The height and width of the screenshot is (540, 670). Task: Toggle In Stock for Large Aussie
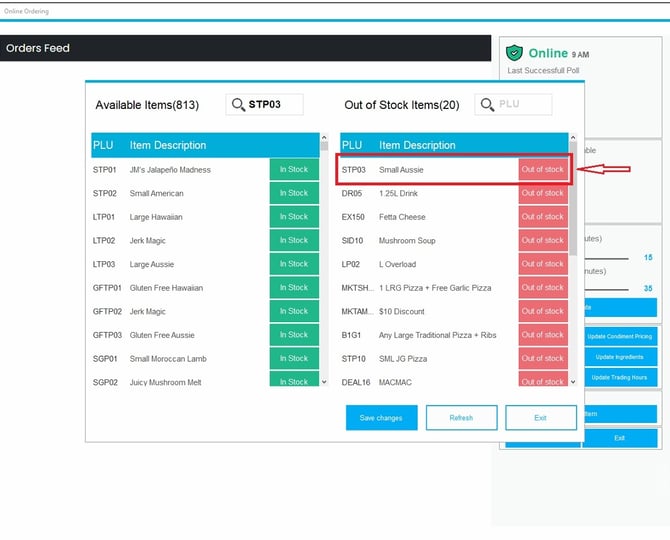(x=294, y=264)
